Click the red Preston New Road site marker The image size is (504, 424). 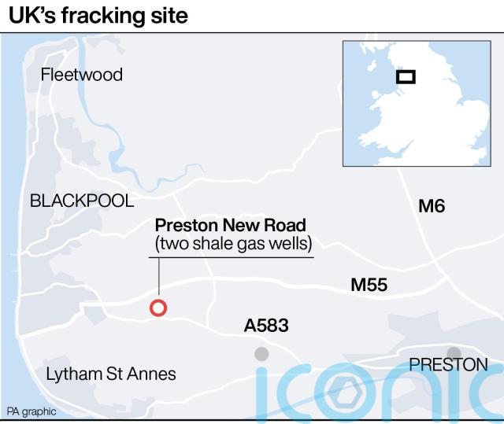point(158,308)
